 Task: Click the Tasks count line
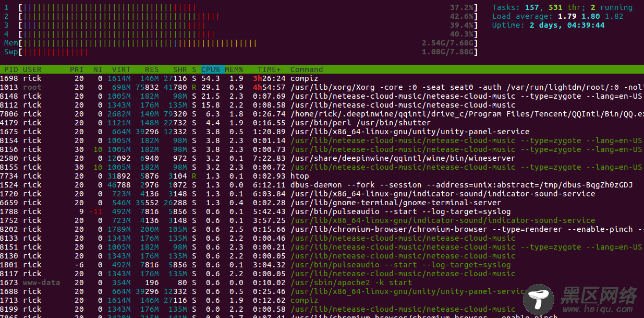coord(562,8)
